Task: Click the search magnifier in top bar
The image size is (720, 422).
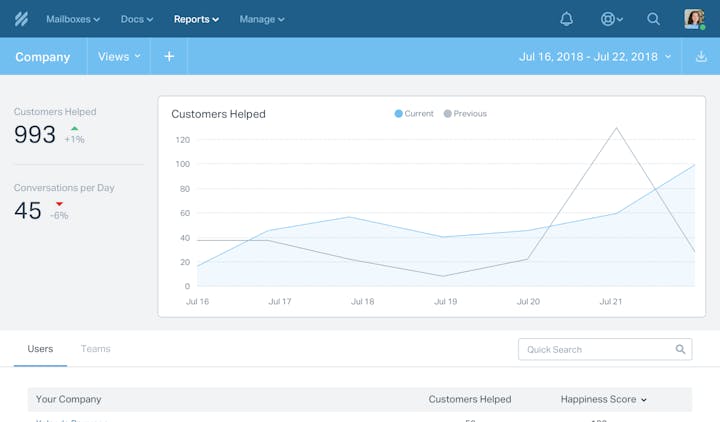Action: click(653, 19)
